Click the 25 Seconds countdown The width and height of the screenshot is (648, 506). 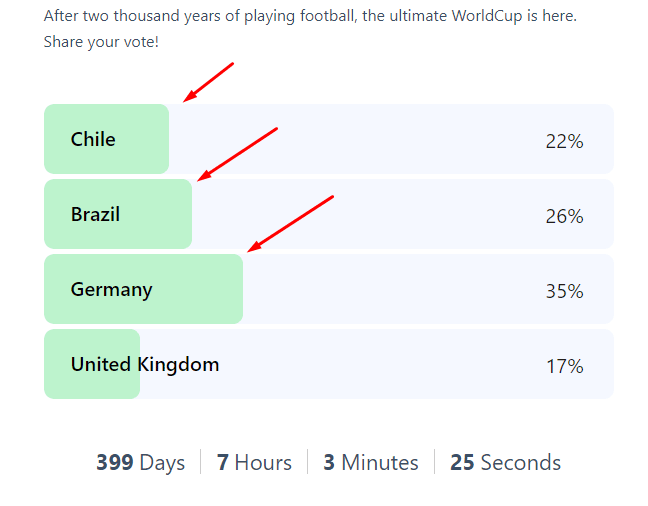click(x=505, y=462)
